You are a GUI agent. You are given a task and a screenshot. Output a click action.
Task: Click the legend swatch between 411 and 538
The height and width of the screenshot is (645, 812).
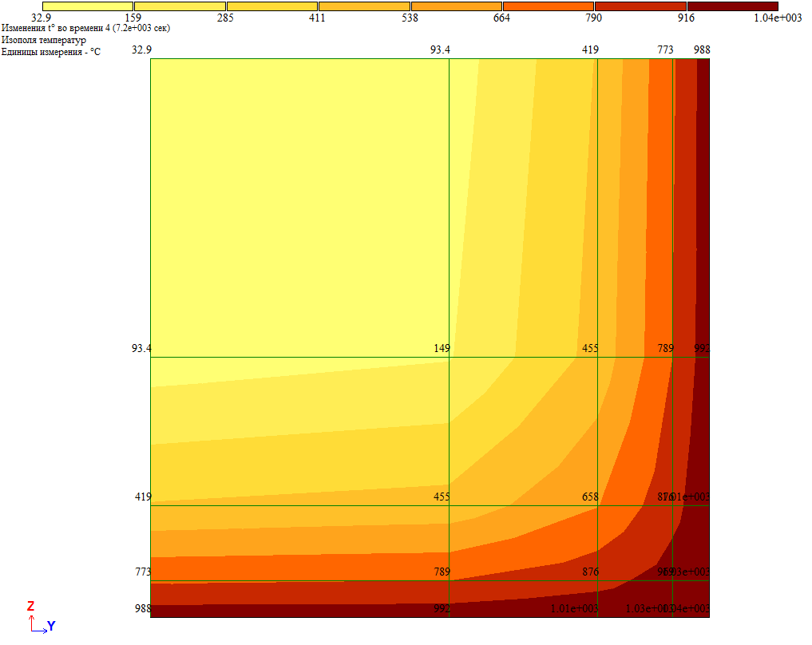click(364, 6)
